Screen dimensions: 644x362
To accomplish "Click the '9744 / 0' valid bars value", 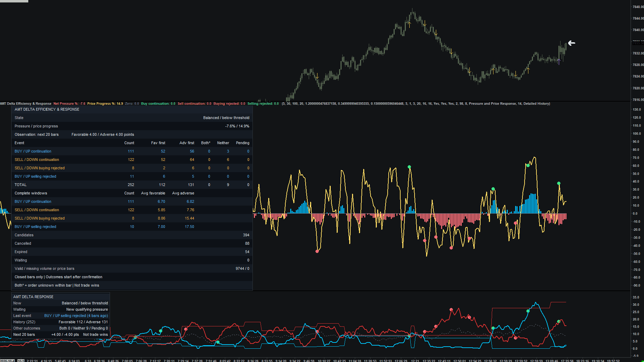I will (242, 268).
